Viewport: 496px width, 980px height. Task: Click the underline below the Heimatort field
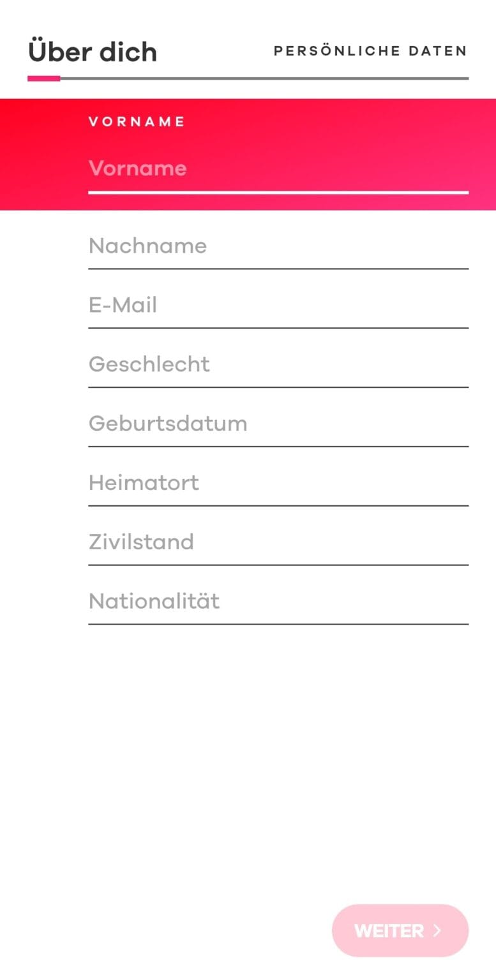(x=278, y=505)
